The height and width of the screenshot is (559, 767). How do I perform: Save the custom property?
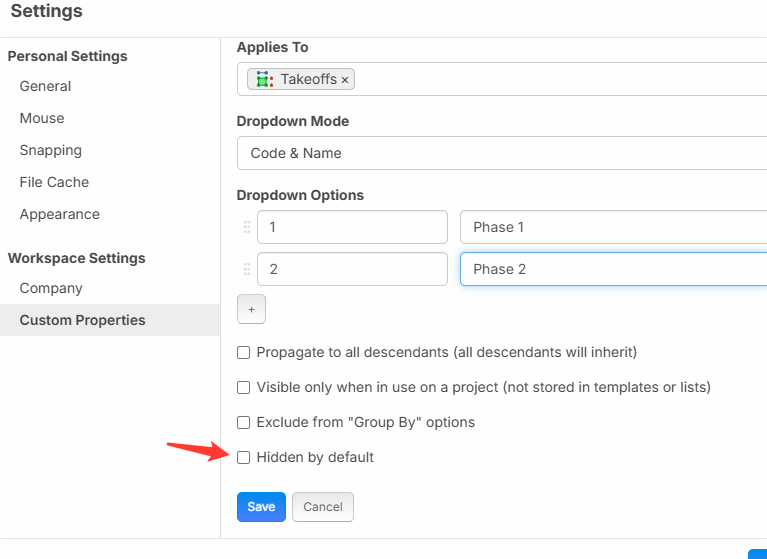point(261,507)
